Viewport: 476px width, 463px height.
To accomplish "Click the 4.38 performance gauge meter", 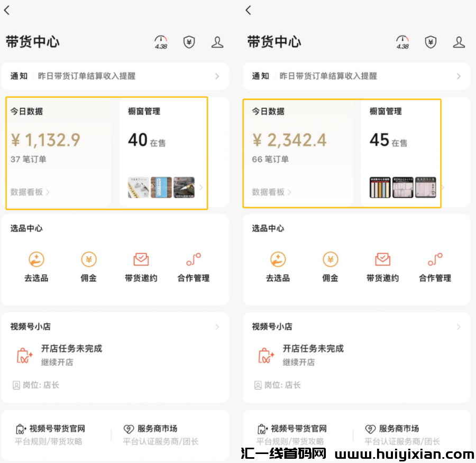I will point(160,42).
